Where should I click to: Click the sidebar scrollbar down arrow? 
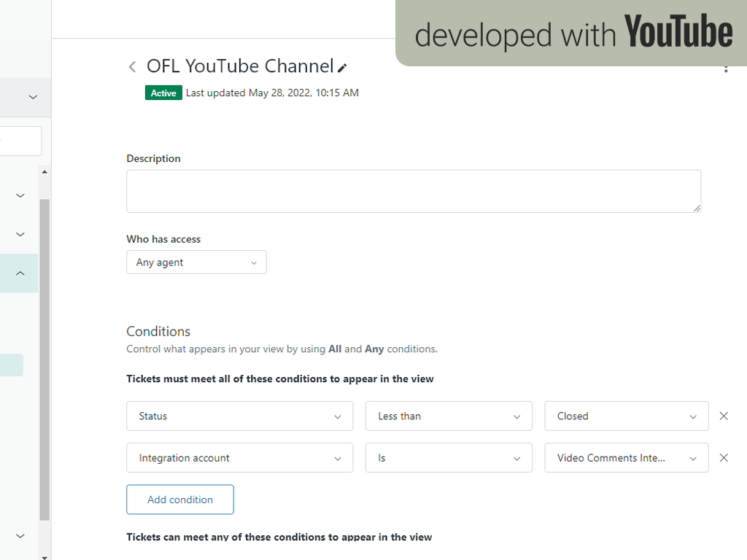44,556
